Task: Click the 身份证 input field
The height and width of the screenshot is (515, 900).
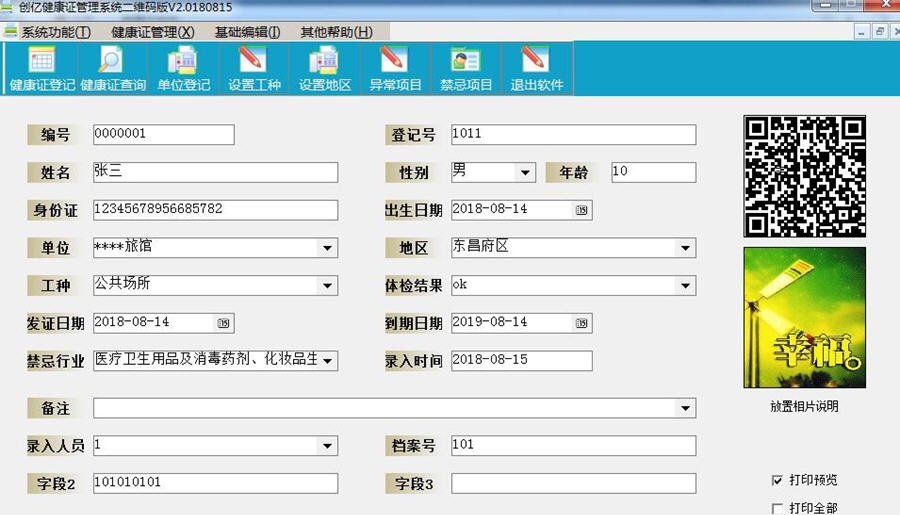Action: coord(215,210)
